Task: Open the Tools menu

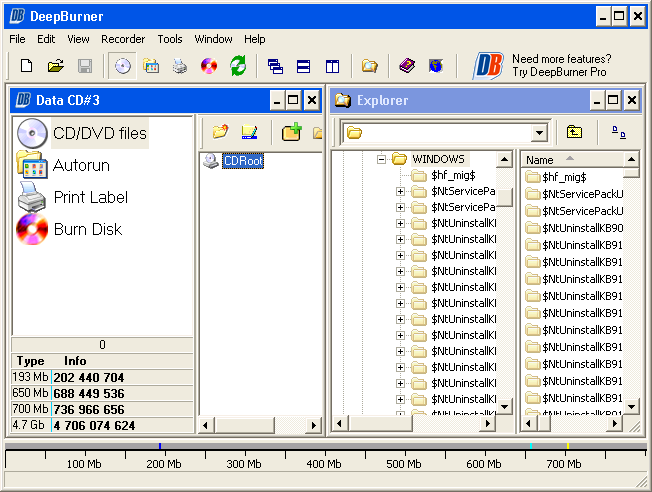Action: [x=170, y=39]
